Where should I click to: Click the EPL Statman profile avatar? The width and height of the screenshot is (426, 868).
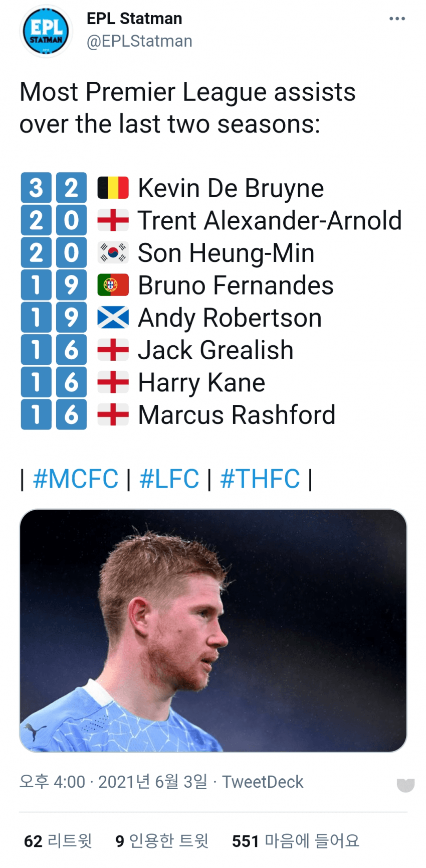[46, 31]
